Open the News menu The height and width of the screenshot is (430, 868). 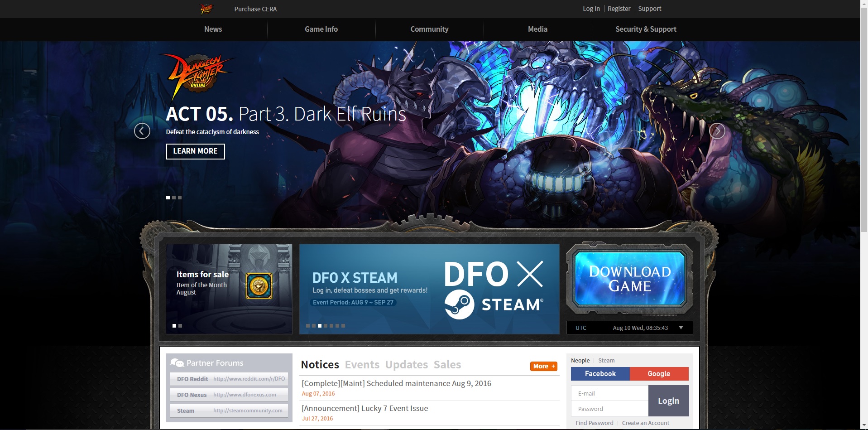[213, 29]
